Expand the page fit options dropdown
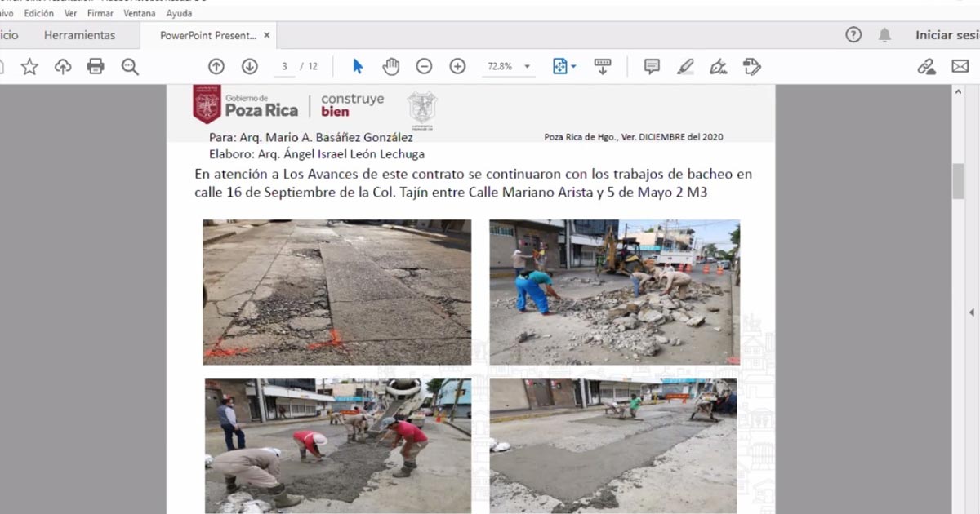This screenshot has width=980, height=514. point(564,67)
